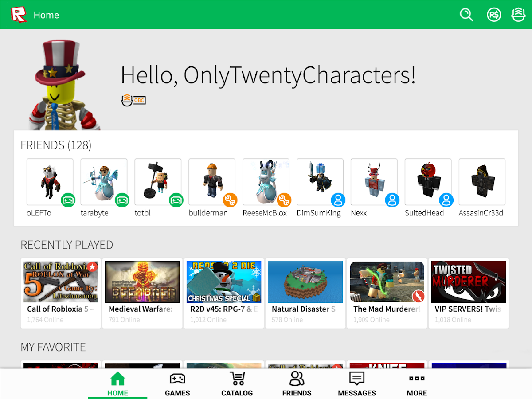This screenshot has height=399, width=532.
Task: Open the Robux balance icon
Action: point(494,15)
